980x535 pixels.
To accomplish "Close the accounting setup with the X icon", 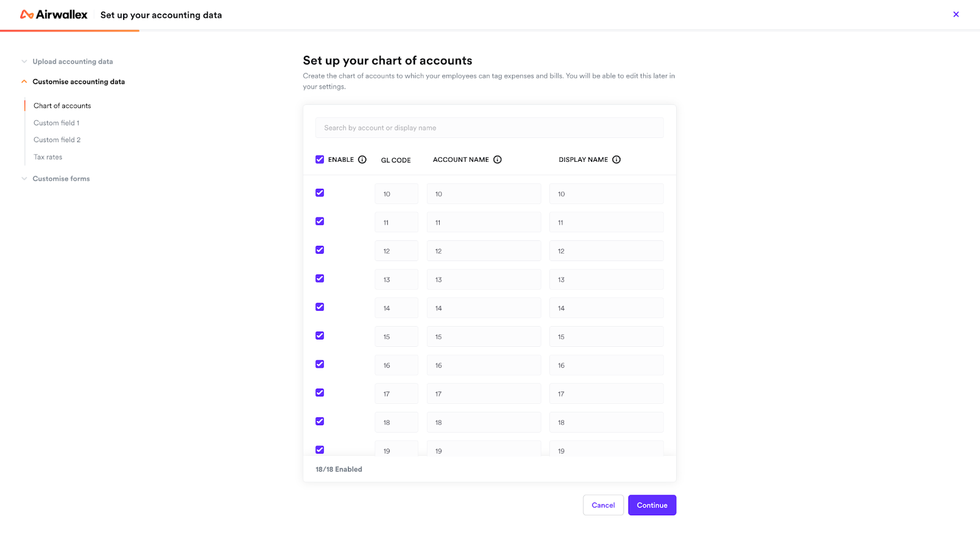I will point(956,14).
